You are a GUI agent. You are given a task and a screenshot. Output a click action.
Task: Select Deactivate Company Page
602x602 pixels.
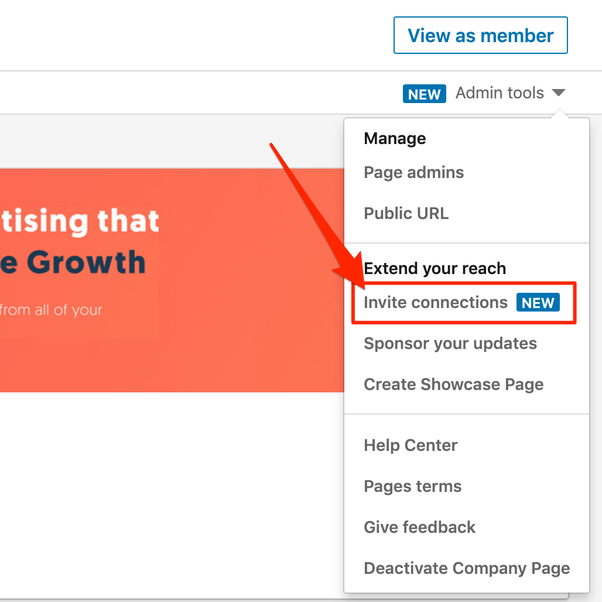[x=466, y=568]
